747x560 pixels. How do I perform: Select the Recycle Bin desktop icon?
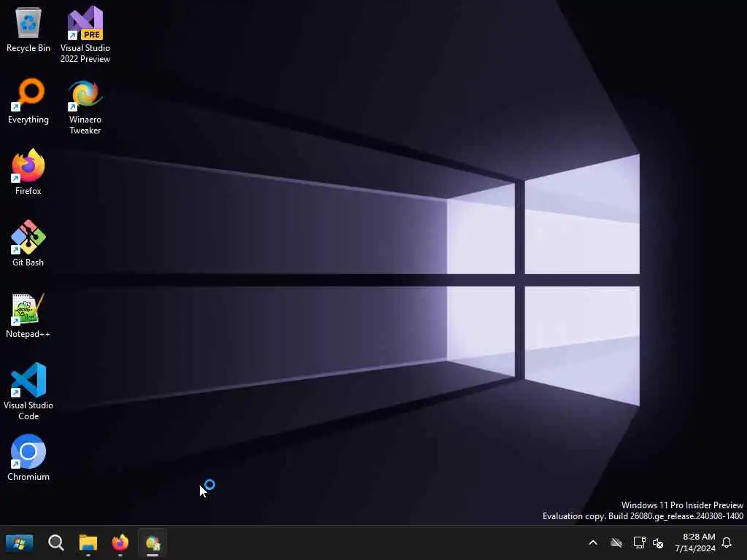(x=28, y=29)
